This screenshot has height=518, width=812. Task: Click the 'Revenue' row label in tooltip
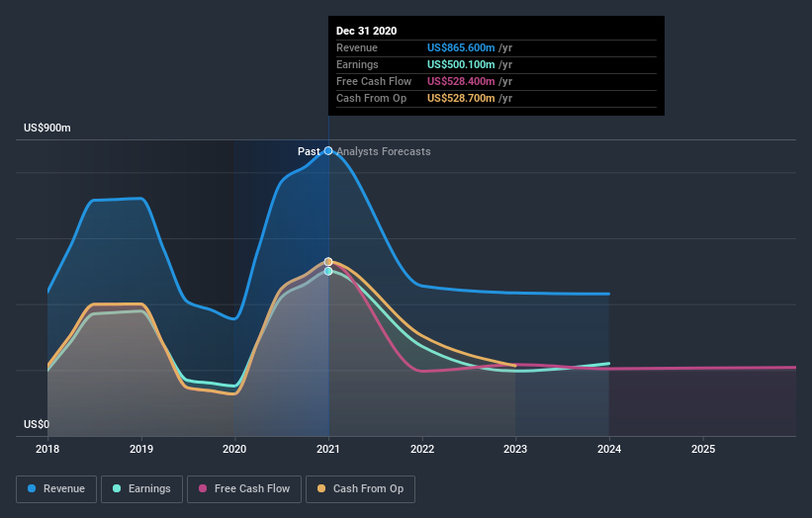tap(357, 47)
